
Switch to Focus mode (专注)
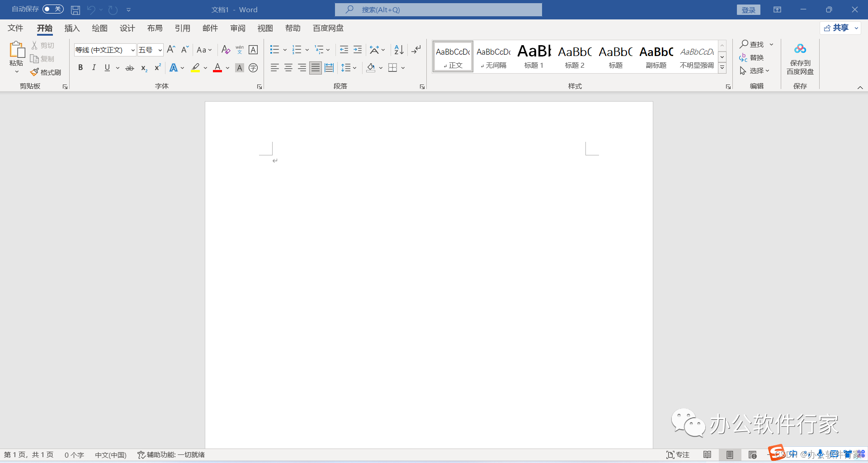[678, 455]
